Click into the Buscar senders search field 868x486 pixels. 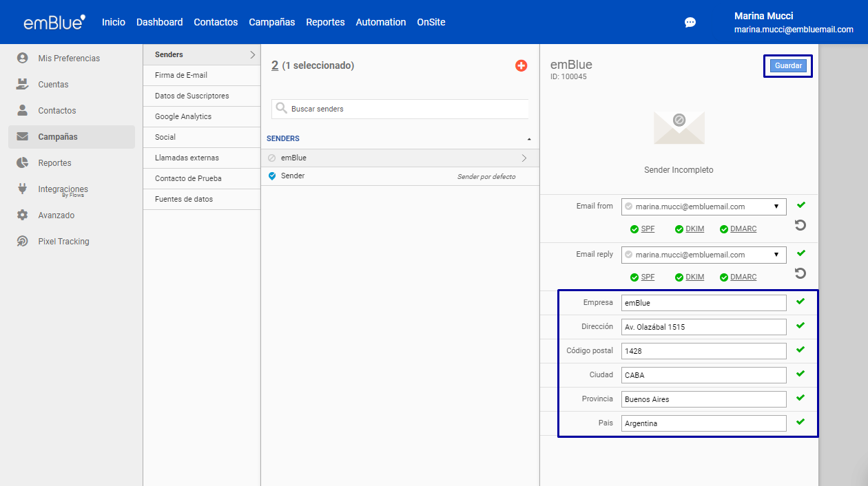coord(406,109)
